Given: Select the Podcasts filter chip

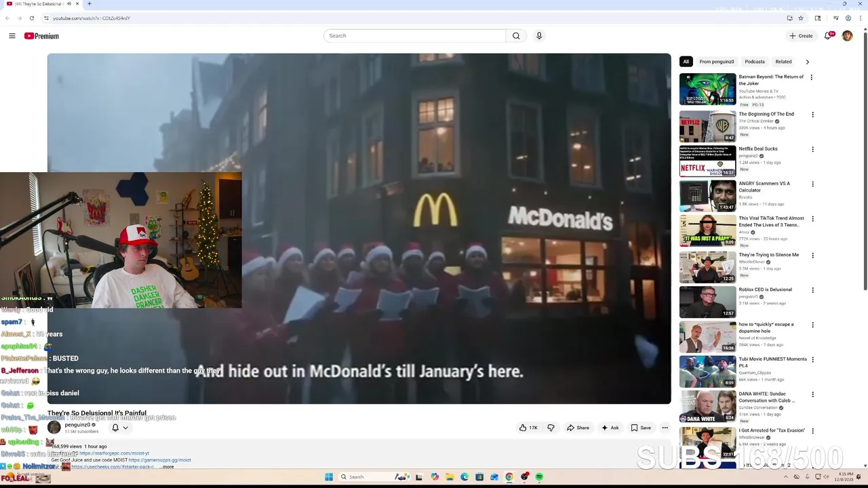Looking at the screenshot, I should point(755,62).
